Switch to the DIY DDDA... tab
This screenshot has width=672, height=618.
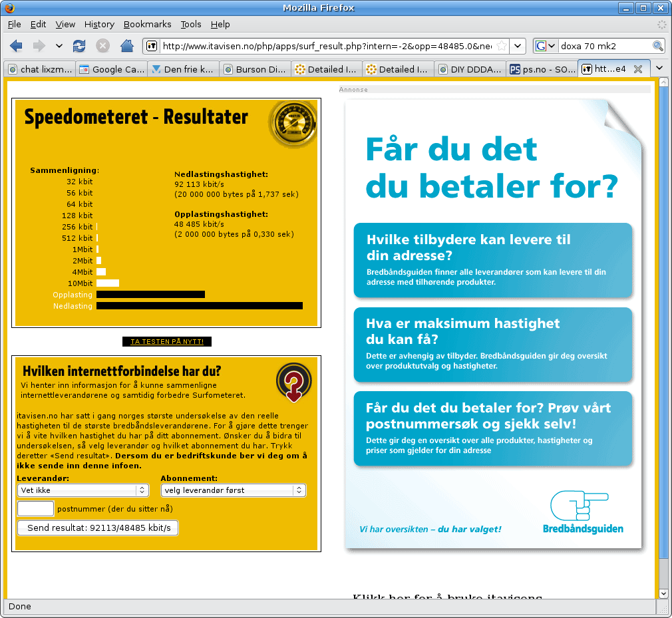[470, 69]
